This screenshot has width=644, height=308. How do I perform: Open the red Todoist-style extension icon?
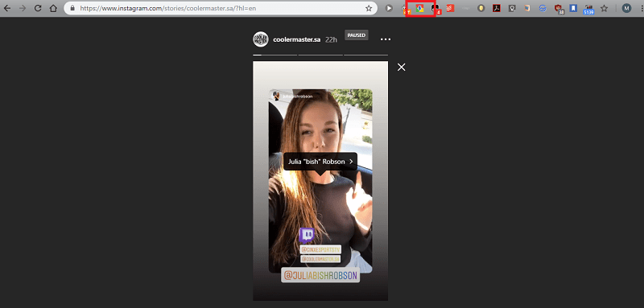click(x=451, y=8)
